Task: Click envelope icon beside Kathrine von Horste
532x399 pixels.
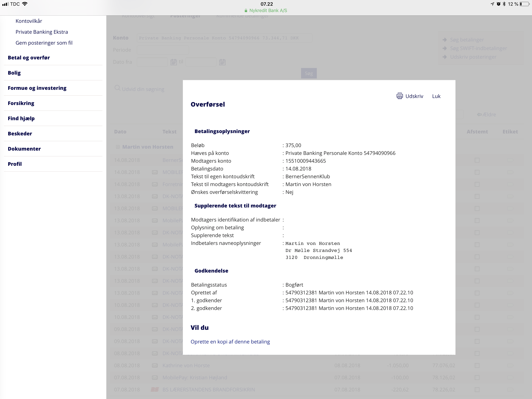Action: tap(155, 365)
